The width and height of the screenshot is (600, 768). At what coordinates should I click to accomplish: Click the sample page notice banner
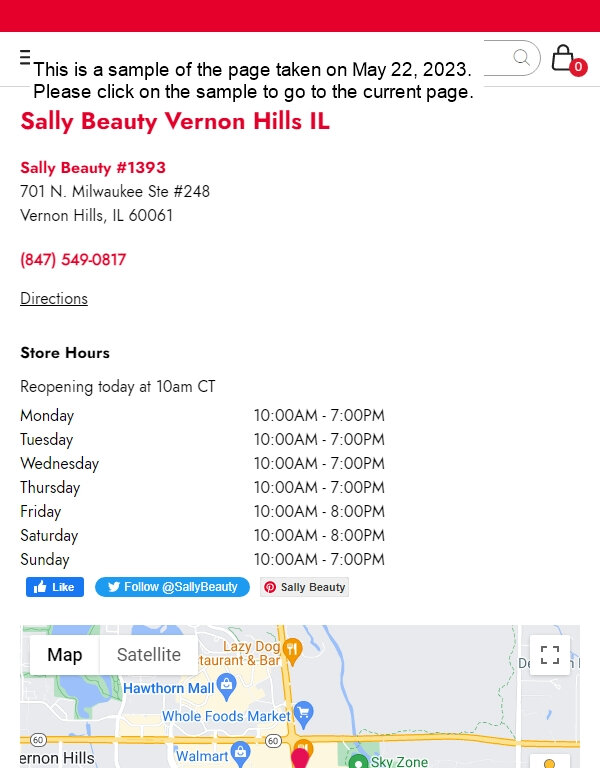[x=253, y=80]
